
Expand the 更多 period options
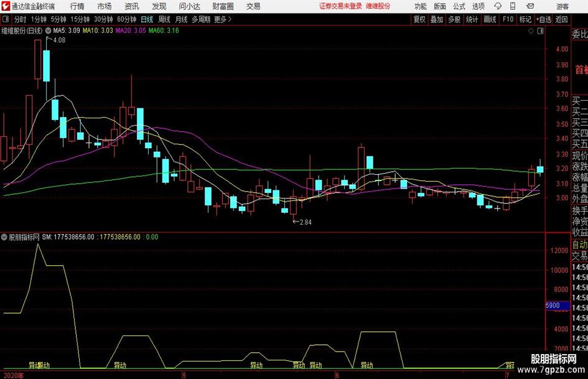[223, 19]
